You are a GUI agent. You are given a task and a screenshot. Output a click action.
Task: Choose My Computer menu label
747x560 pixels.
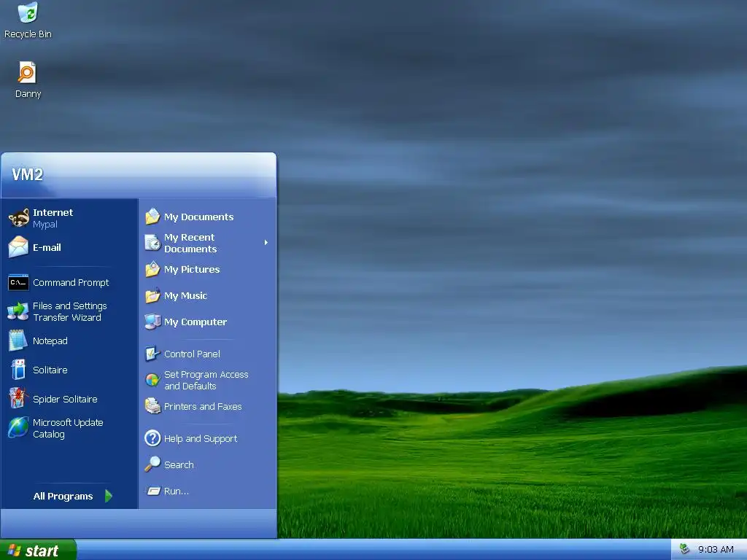tap(196, 322)
